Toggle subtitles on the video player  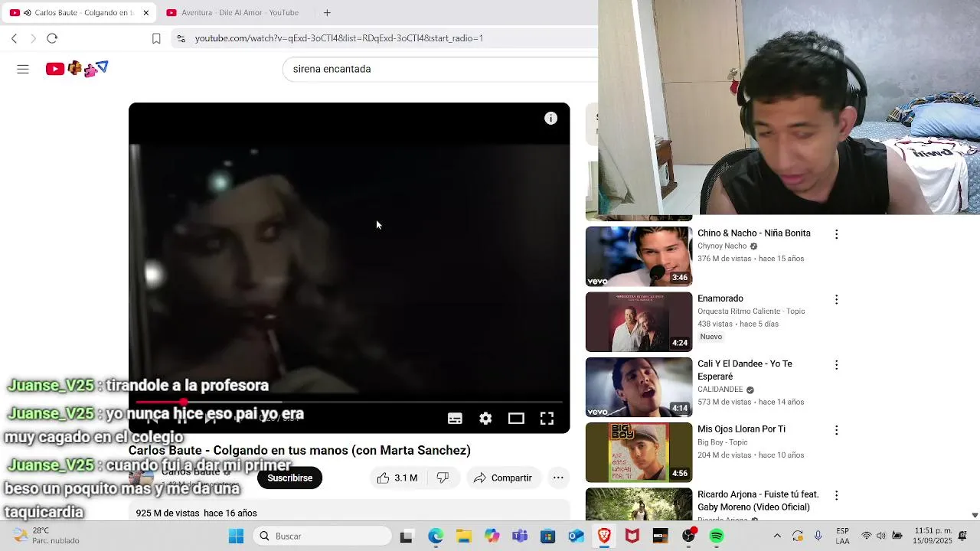[x=455, y=419]
